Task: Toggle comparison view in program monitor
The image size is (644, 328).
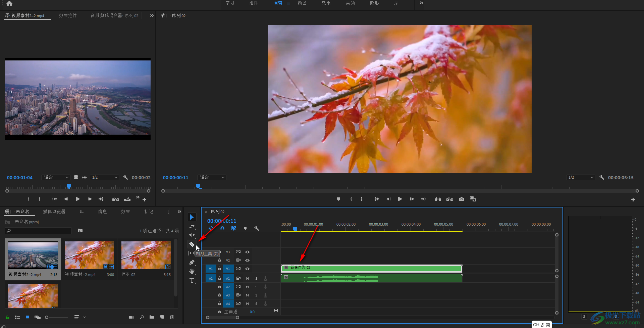Action: (x=473, y=199)
